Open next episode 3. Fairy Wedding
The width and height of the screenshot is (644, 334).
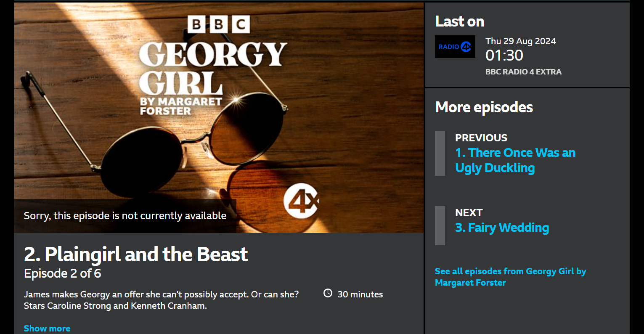coord(502,228)
